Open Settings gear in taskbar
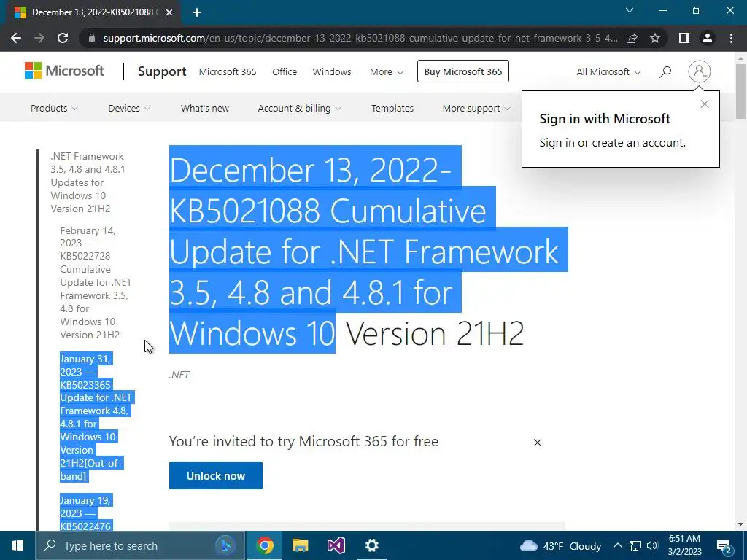747x560 pixels. click(x=371, y=545)
